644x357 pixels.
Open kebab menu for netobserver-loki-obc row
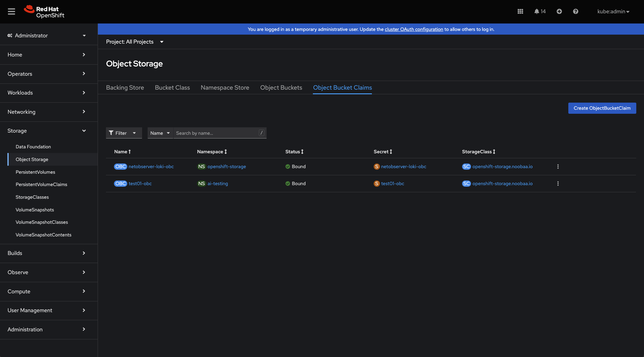(558, 166)
